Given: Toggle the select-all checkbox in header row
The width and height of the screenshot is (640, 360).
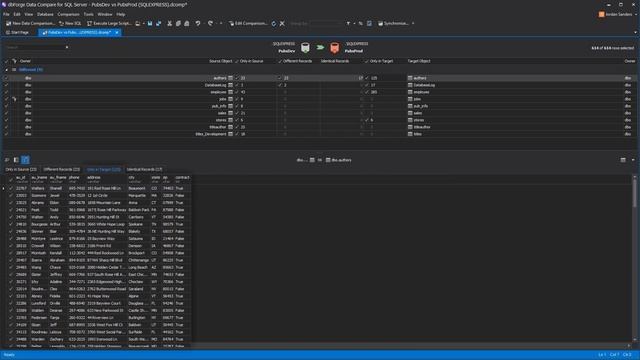Looking at the screenshot, I should coord(6,61).
